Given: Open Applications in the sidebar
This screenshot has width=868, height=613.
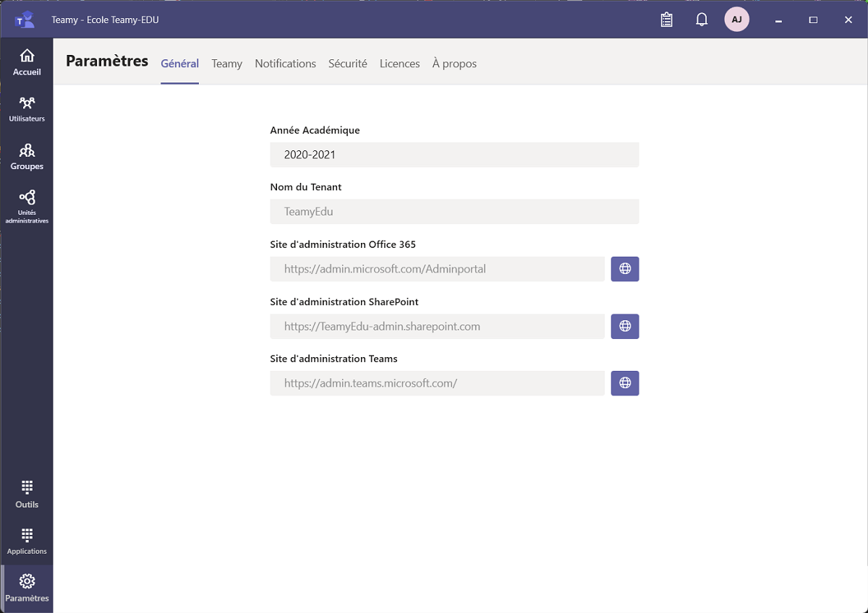Looking at the screenshot, I should tap(27, 541).
